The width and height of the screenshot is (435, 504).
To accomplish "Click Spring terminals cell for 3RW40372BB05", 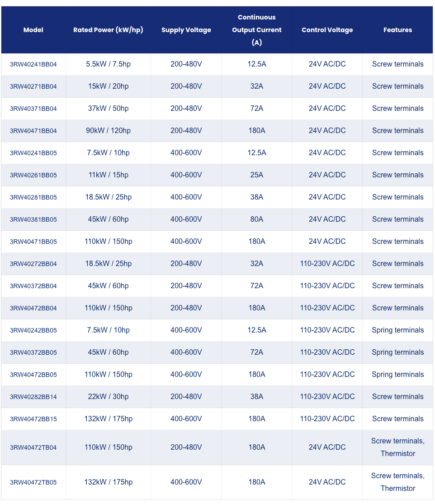I will pyautogui.click(x=398, y=352).
